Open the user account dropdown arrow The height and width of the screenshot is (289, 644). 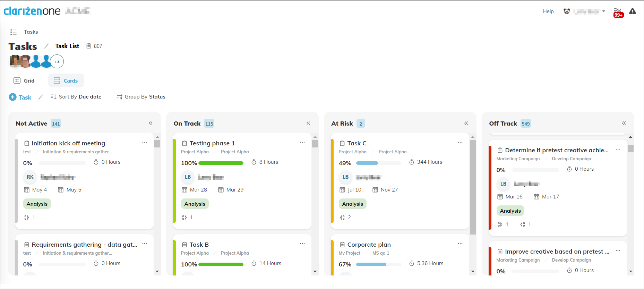pyautogui.click(x=604, y=11)
